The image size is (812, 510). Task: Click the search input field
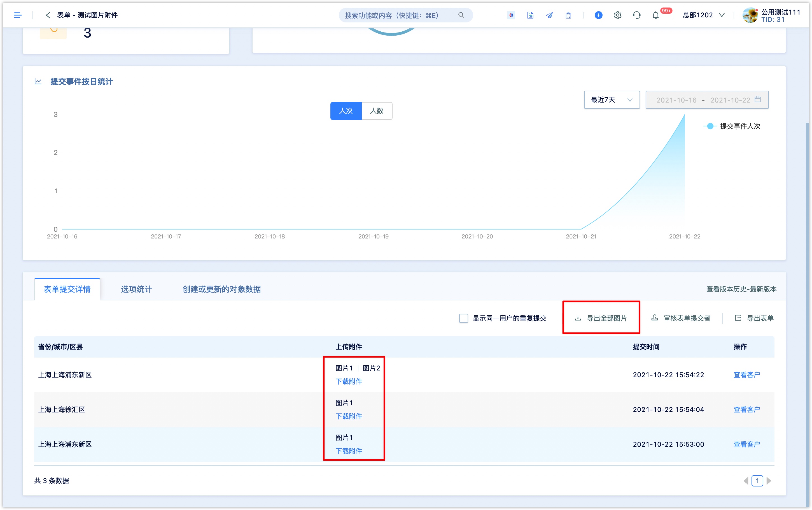pos(406,15)
